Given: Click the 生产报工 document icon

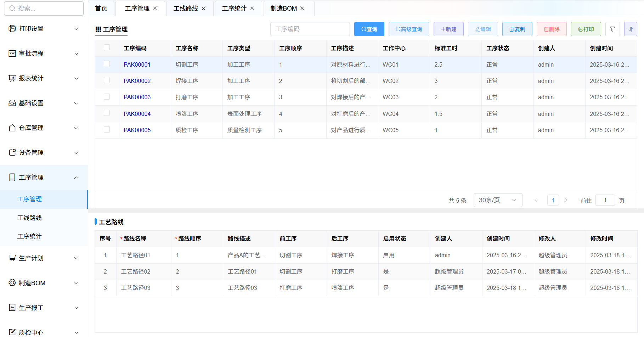Looking at the screenshot, I should pyautogui.click(x=12, y=308).
